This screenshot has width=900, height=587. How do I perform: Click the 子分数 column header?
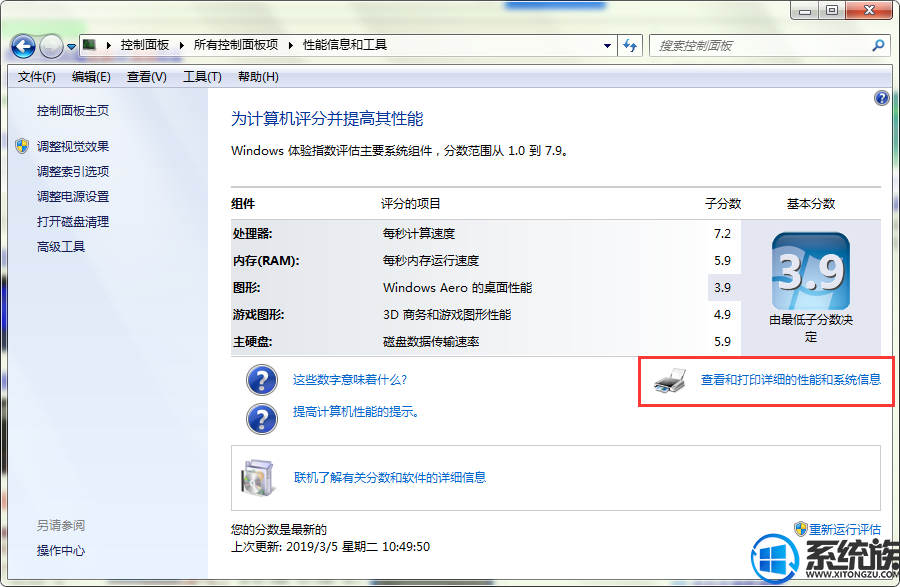point(723,204)
